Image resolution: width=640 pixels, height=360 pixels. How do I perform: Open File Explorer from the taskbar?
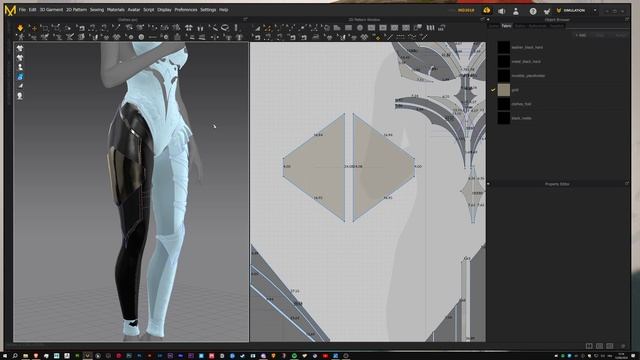coord(26,356)
